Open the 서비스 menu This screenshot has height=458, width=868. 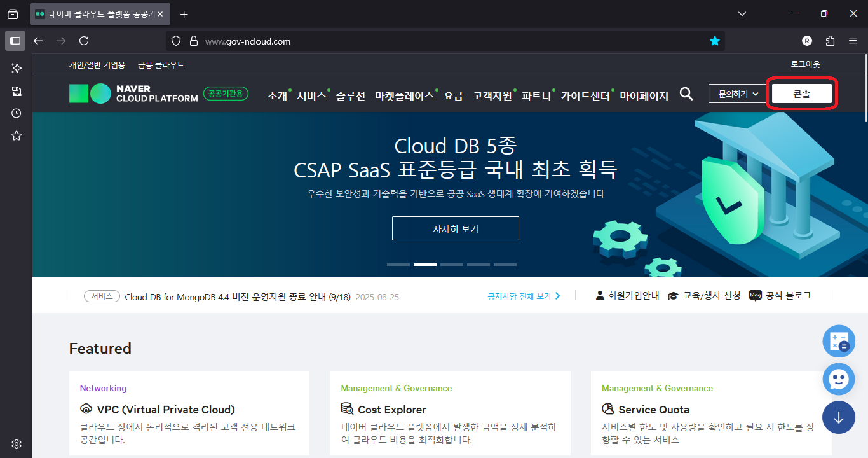(x=311, y=96)
